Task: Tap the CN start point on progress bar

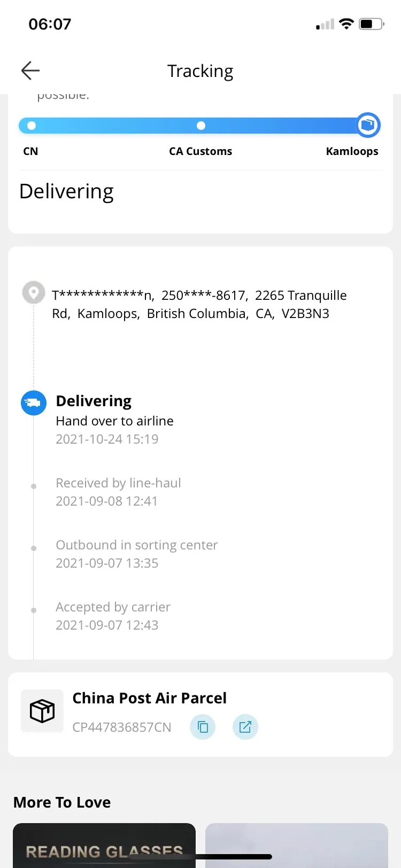Action: click(x=32, y=126)
